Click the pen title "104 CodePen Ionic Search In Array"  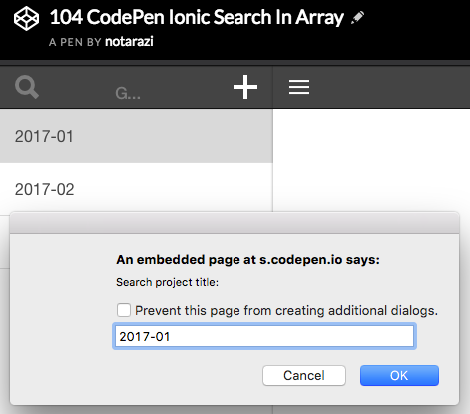click(197, 17)
